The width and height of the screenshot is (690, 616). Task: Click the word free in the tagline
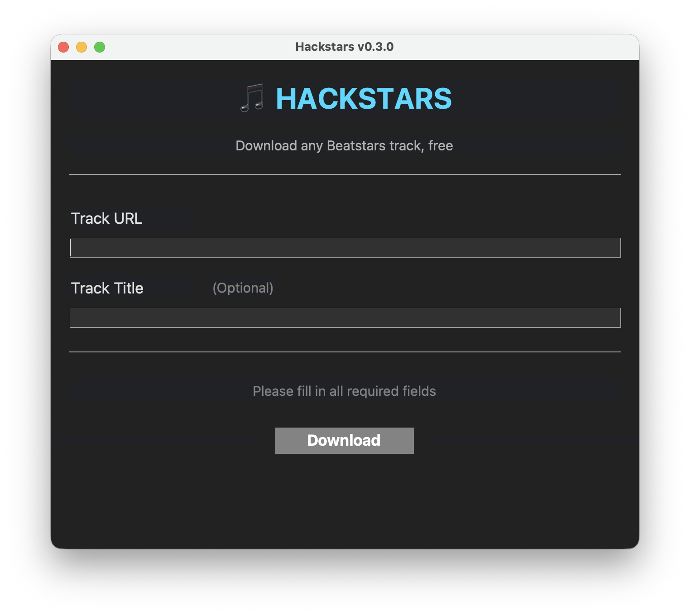click(441, 145)
